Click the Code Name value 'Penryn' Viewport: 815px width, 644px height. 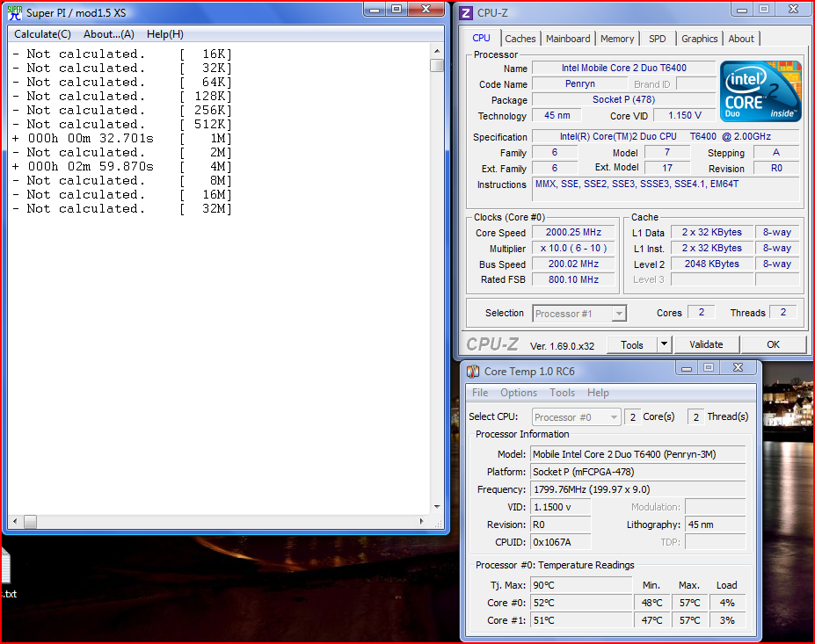[x=580, y=84]
